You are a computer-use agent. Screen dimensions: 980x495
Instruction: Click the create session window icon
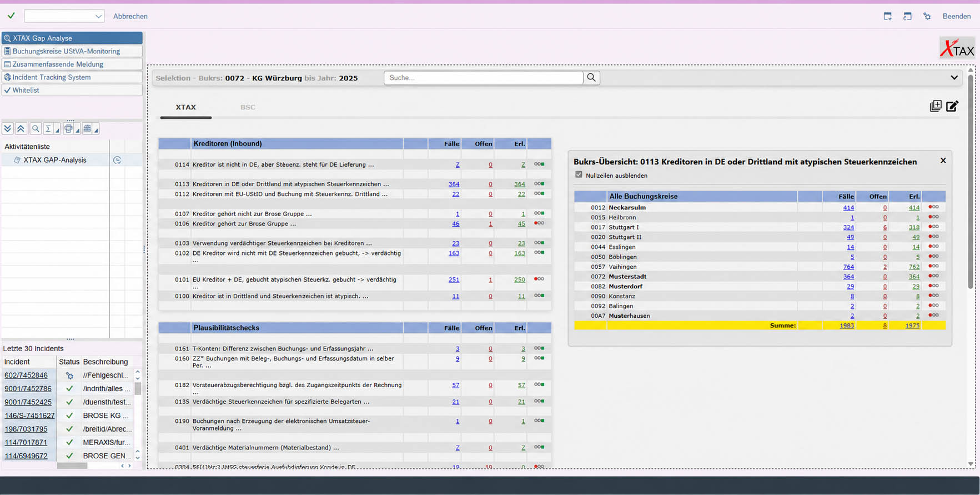[x=887, y=16]
